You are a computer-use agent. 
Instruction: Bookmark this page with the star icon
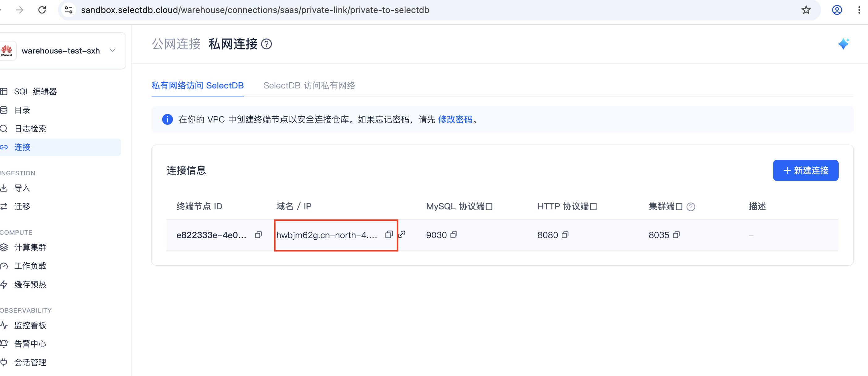pyautogui.click(x=806, y=10)
